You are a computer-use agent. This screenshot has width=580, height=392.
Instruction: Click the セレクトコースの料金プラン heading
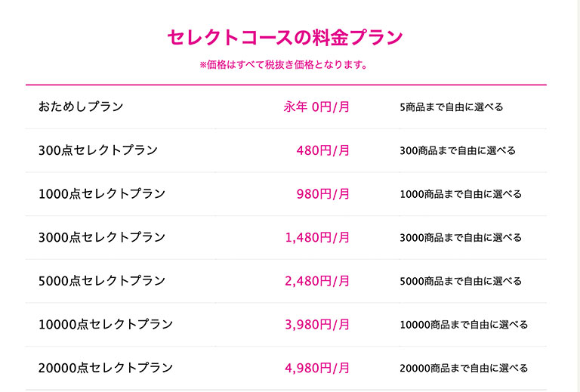coord(285,37)
